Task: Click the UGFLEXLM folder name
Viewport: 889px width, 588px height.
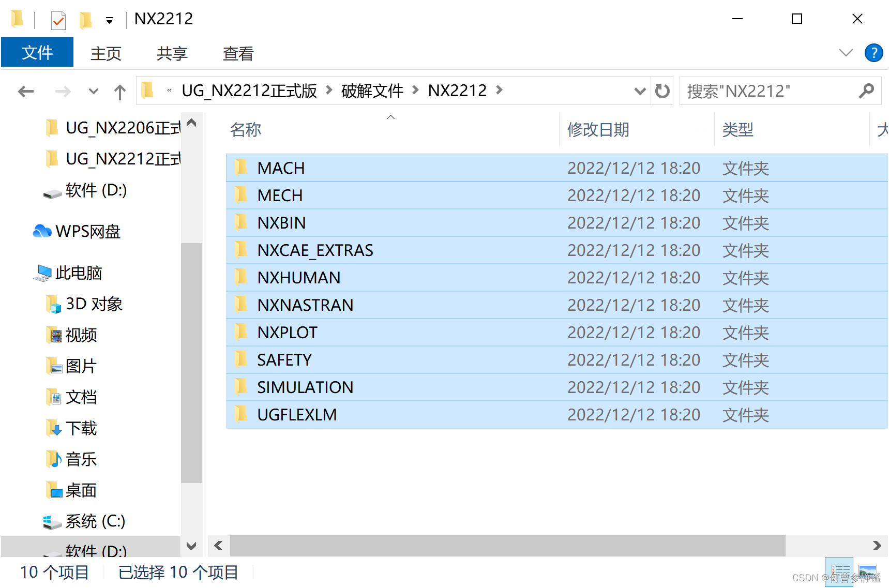Action: click(297, 415)
